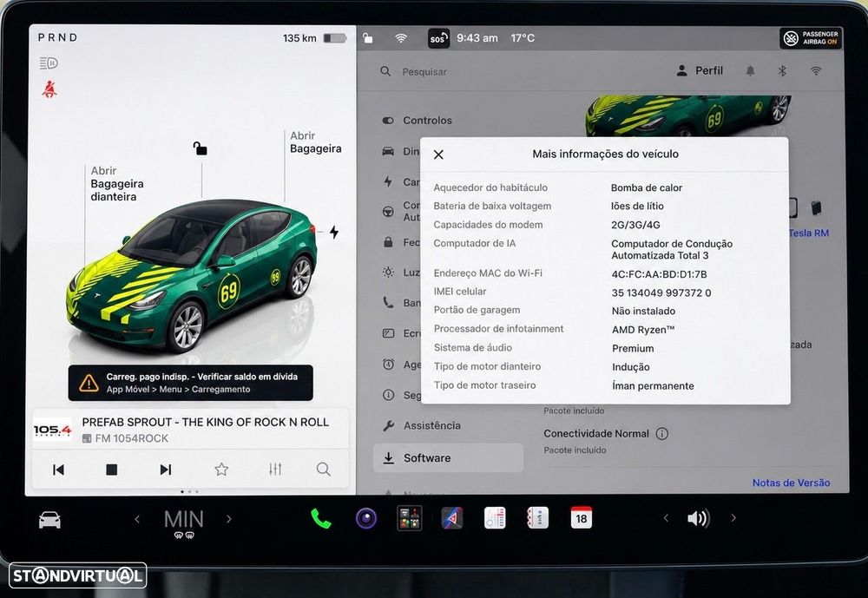Tap the media search magnifier icon
Image resolution: width=868 pixels, height=598 pixels.
point(323,470)
